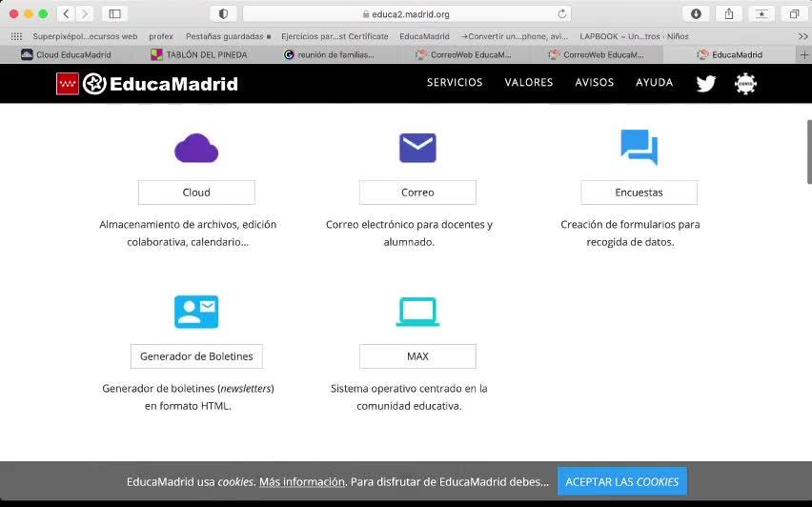Open the Convertir un...phone bookmark
Screen dimensions: 812x507
[515, 36]
